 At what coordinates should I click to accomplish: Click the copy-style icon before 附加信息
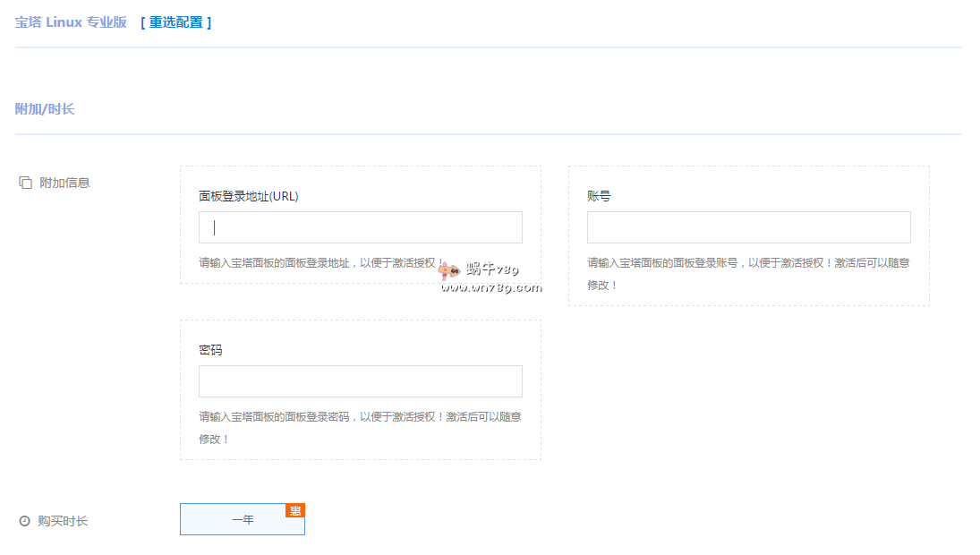pos(25,181)
